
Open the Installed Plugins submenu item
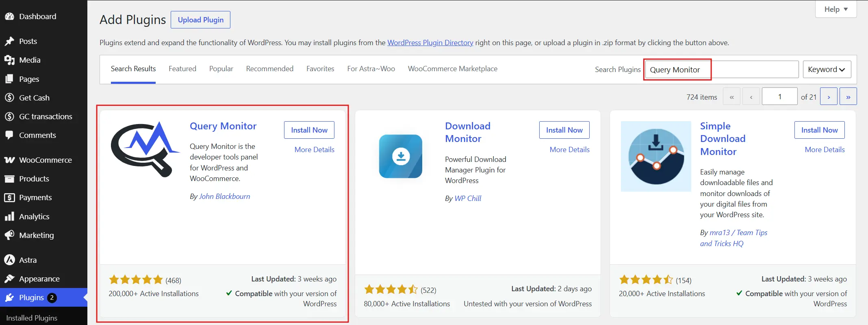pos(32,318)
